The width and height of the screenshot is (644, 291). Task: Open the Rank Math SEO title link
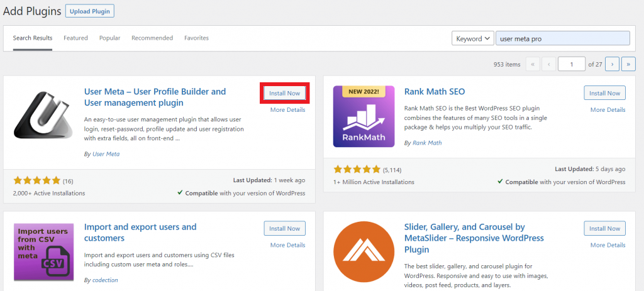(435, 91)
